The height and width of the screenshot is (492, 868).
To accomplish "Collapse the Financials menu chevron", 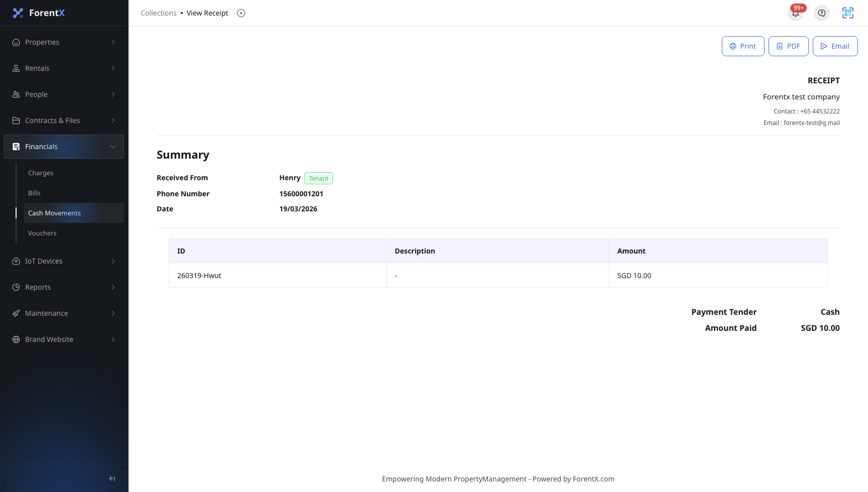I will [113, 147].
